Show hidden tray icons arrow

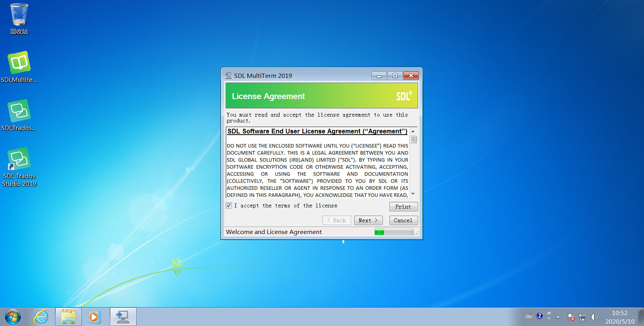point(558,317)
